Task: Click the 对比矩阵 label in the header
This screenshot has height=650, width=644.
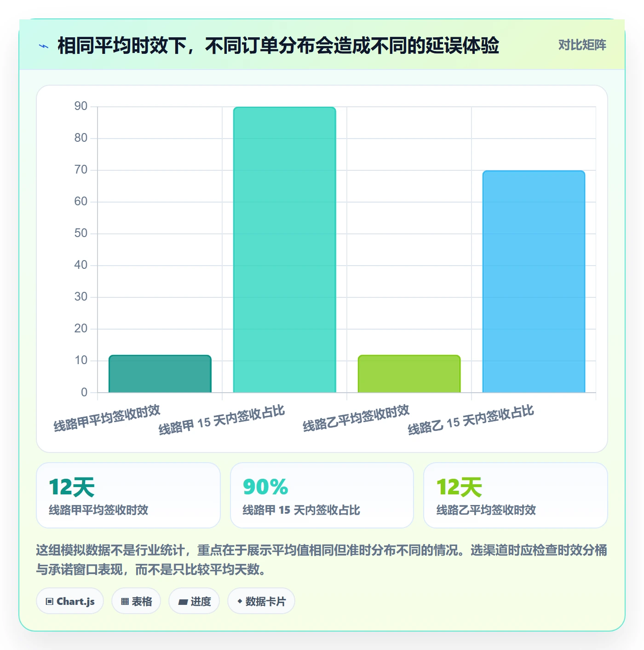Action: [x=582, y=45]
